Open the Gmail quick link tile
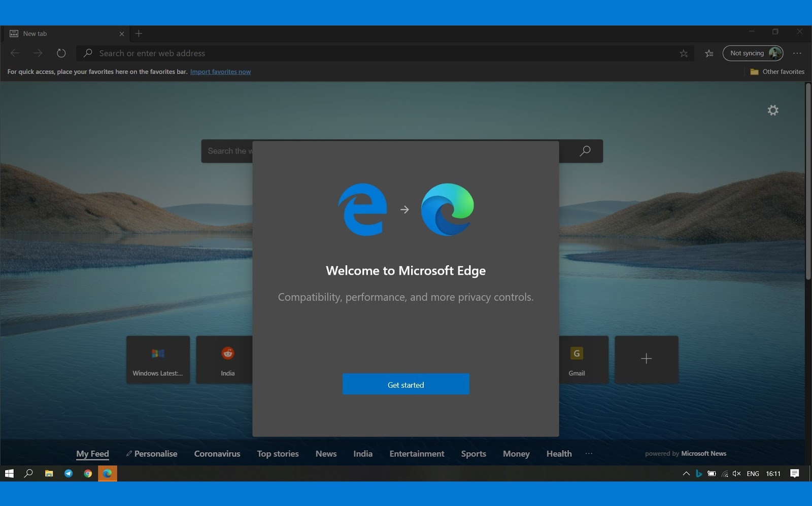 coord(584,359)
